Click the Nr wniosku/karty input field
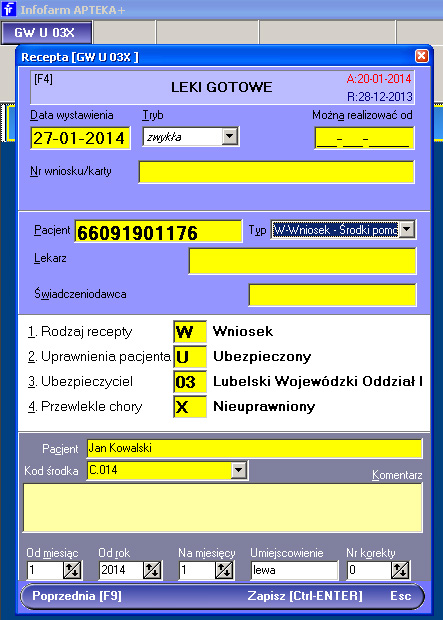 click(276, 172)
